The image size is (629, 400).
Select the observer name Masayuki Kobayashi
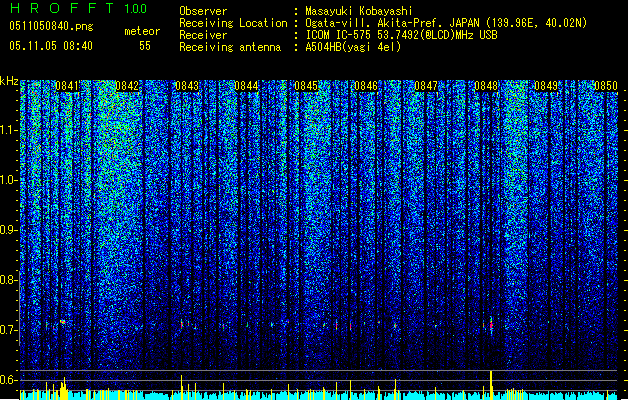[359, 11]
